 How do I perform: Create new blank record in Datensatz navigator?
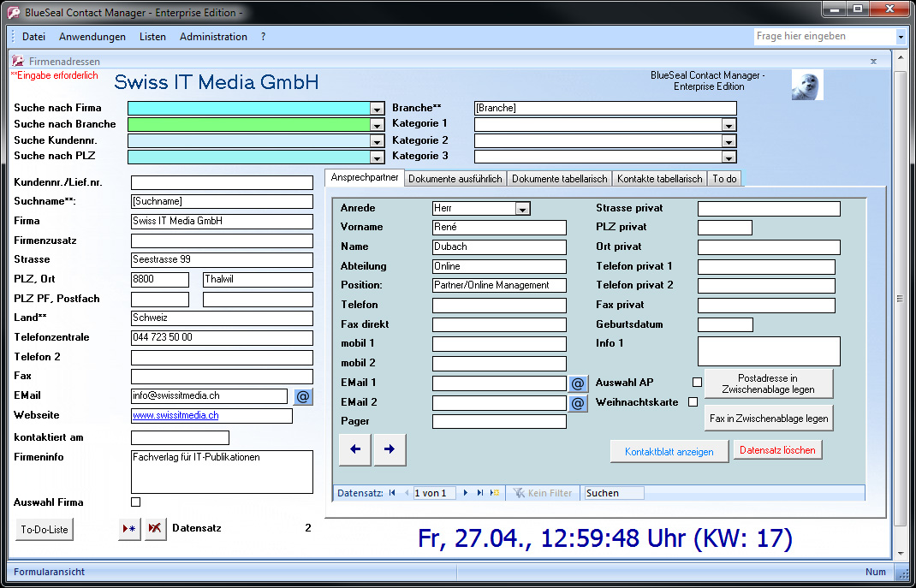(x=496, y=493)
